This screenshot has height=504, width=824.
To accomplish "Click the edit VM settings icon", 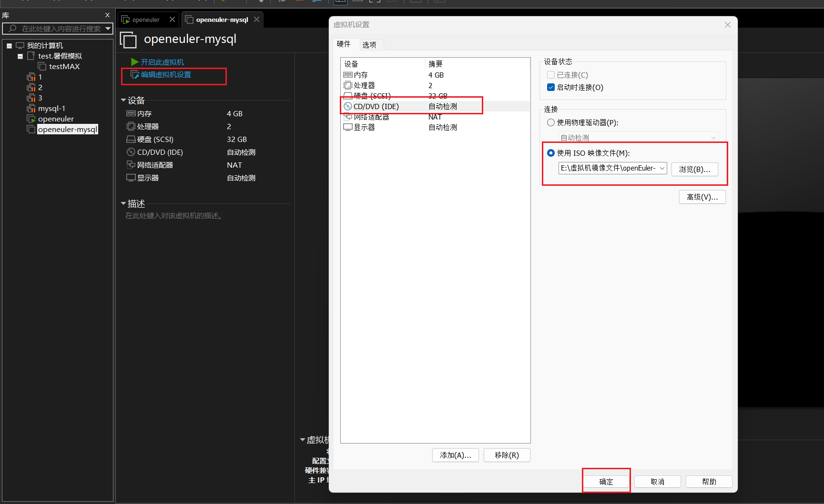I will coord(135,75).
